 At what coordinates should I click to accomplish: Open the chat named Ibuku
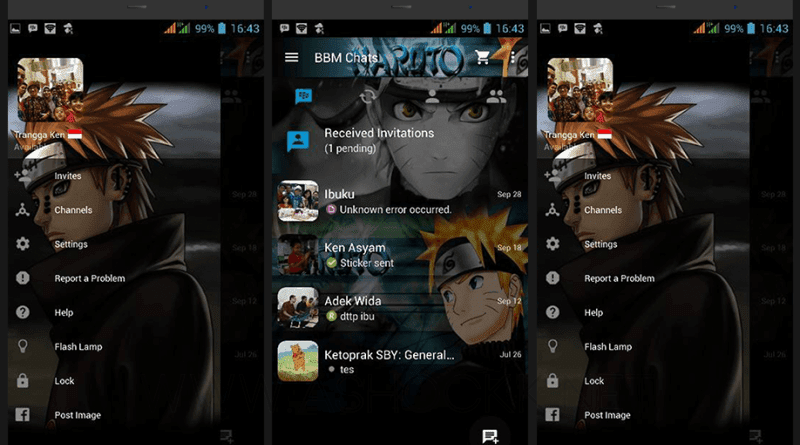[x=400, y=201]
